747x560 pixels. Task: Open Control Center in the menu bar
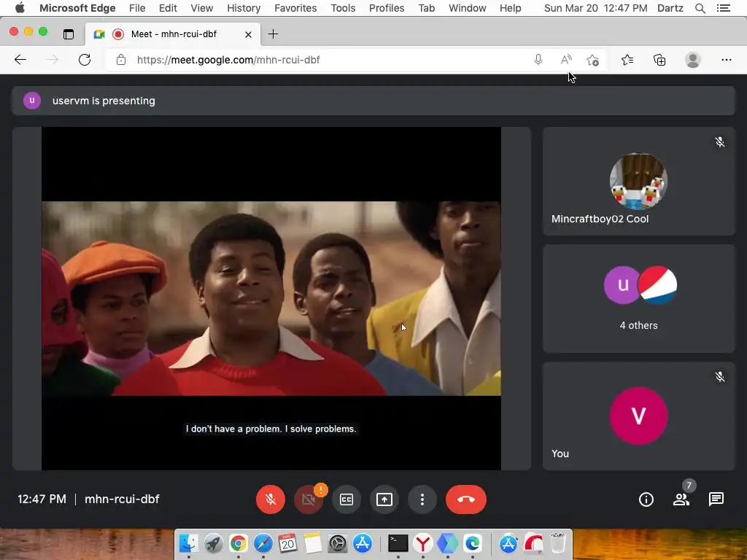tap(723, 8)
